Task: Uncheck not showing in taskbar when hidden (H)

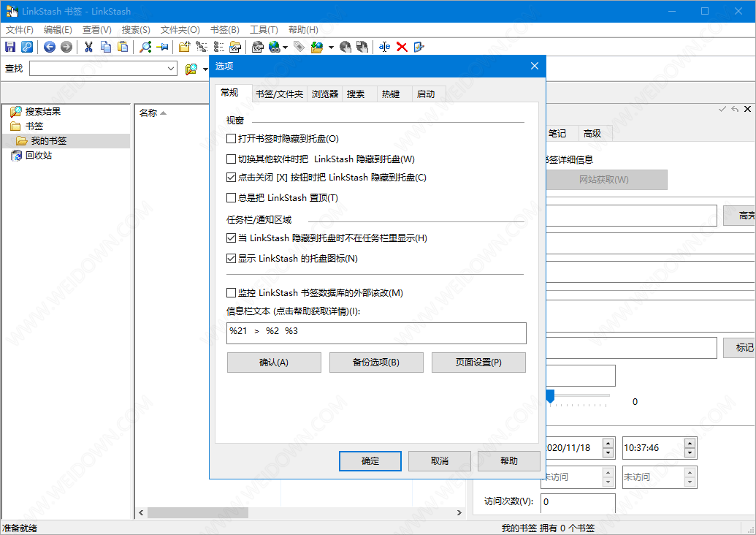Action: (231, 238)
